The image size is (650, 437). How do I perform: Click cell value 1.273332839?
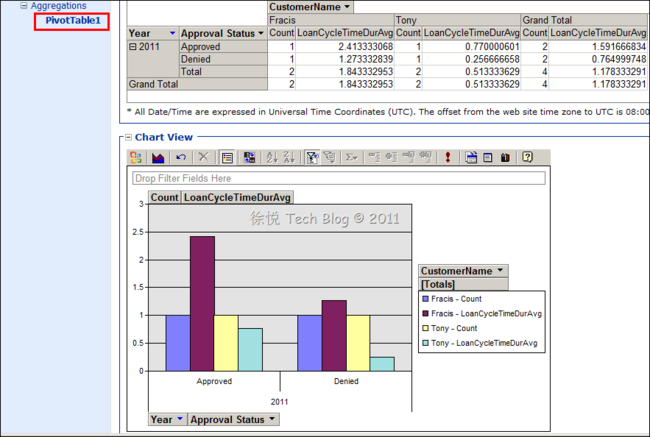click(x=344, y=59)
